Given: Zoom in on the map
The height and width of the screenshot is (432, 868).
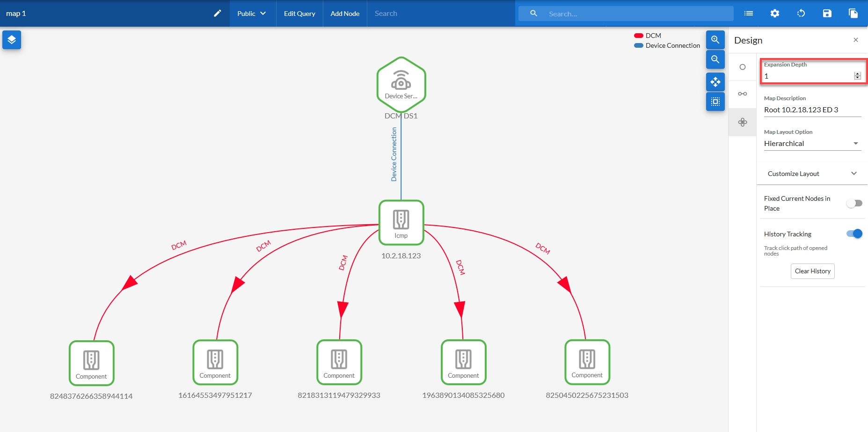Looking at the screenshot, I should tap(715, 40).
